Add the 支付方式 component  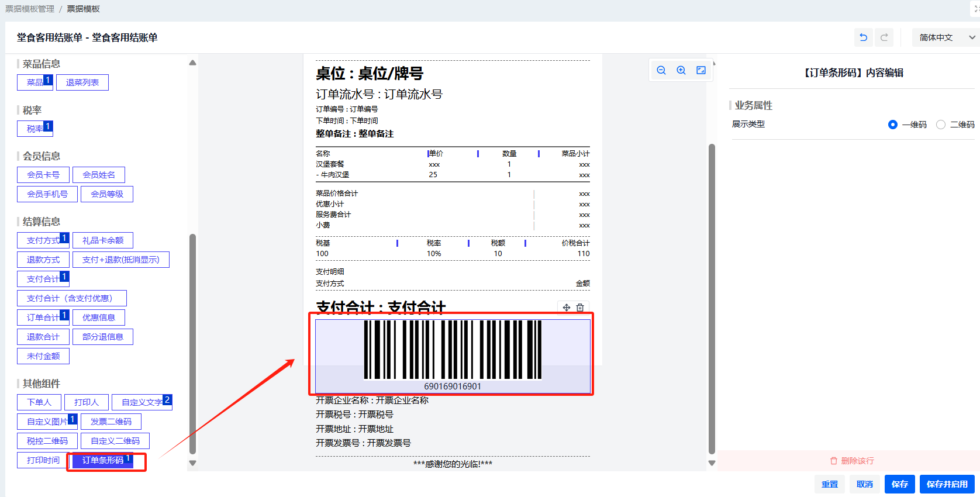(x=43, y=240)
